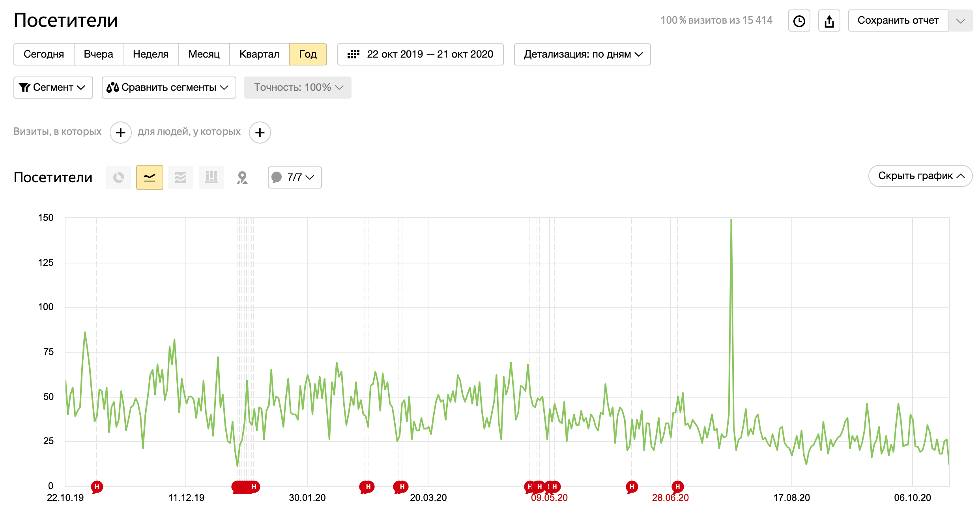The height and width of the screenshot is (508, 980).
Task: Add a condition to 'для людей, у которых'
Action: click(260, 133)
